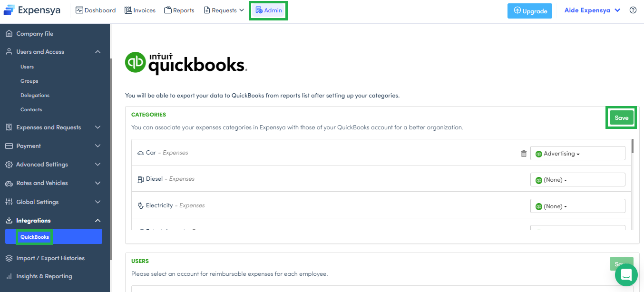Open the Car category Advertising dropdown
The width and height of the screenshot is (644, 292).
click(x=577, y=154)
